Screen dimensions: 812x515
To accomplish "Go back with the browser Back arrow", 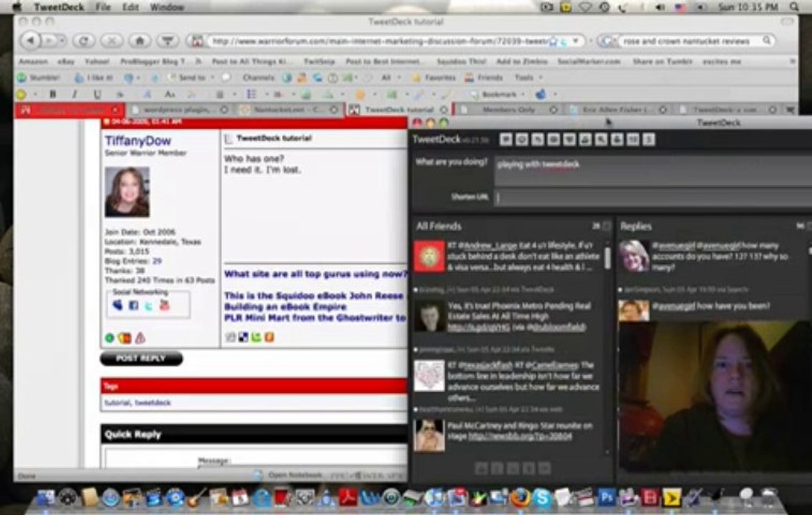I will pos(31,40).
